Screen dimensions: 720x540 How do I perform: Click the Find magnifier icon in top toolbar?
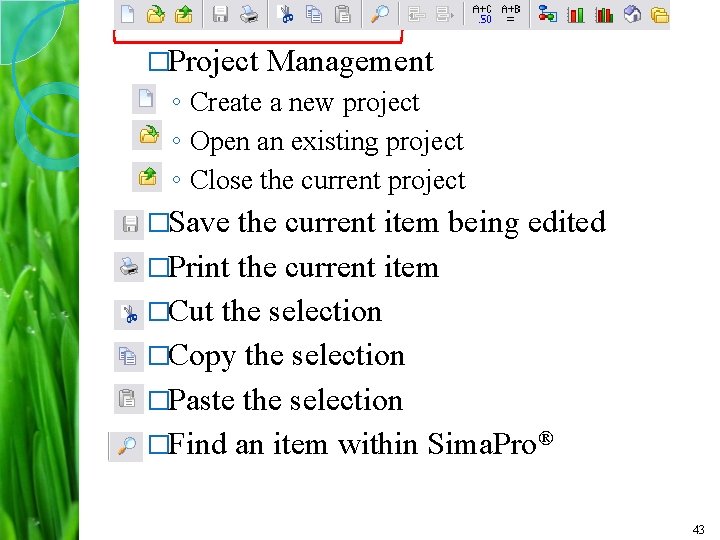click(380, 14)
